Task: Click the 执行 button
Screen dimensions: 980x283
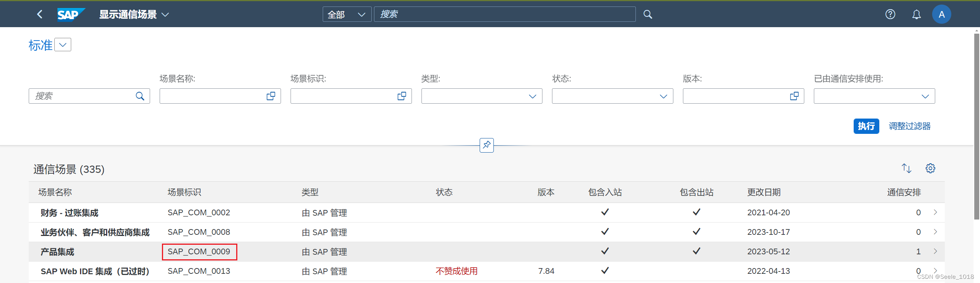Action: pyautogui.click(x=866, y=126)
